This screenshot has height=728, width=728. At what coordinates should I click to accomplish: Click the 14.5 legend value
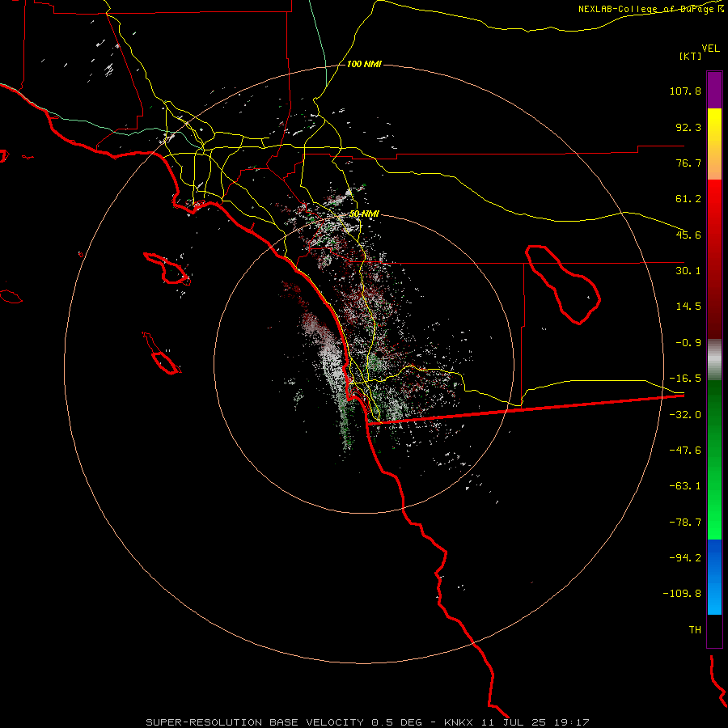pyautogui.click(x=688, y=307)
